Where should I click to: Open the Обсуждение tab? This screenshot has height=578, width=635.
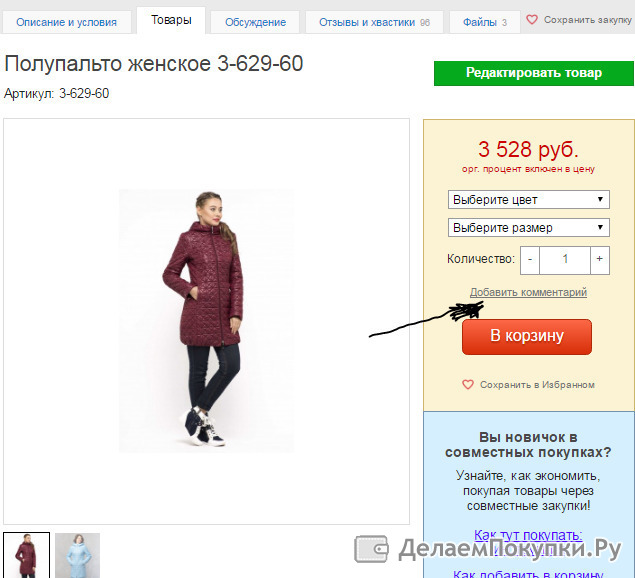[255, 22]
